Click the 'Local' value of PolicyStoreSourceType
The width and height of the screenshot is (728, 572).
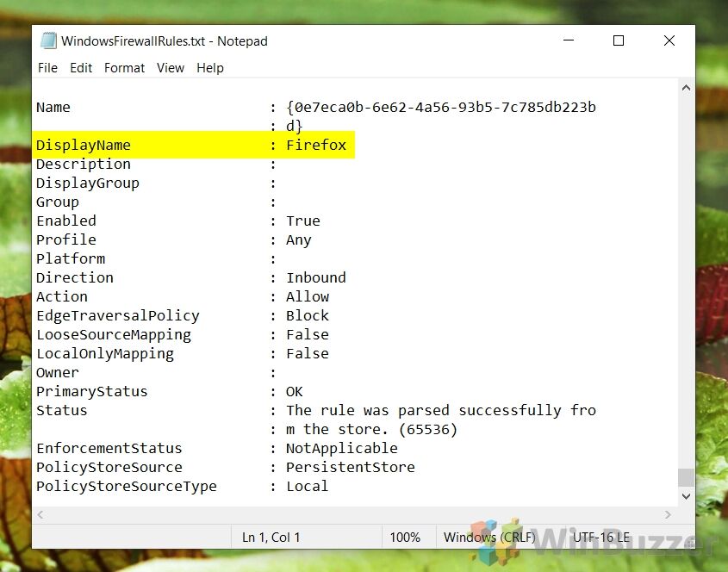coord(308,486)
